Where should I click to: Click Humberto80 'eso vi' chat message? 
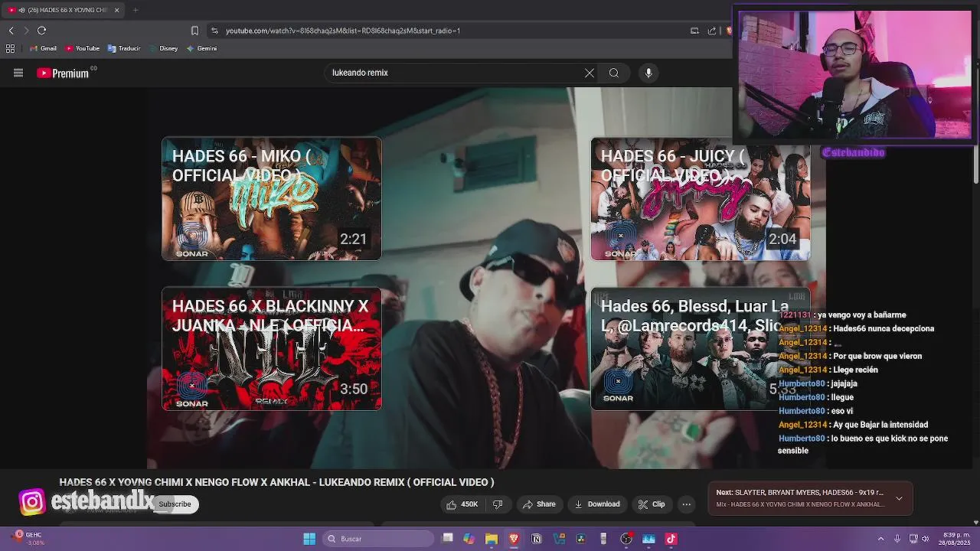tap(815, 411)
